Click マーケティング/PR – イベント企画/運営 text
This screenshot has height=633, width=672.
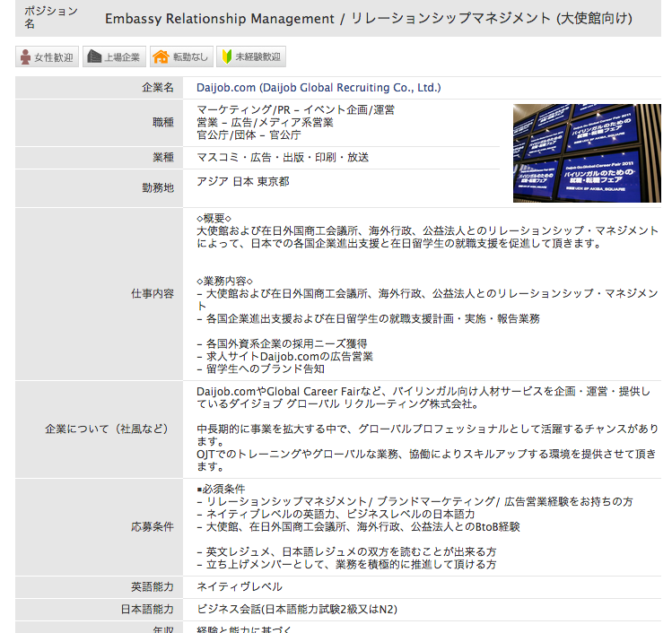[296, 109]
